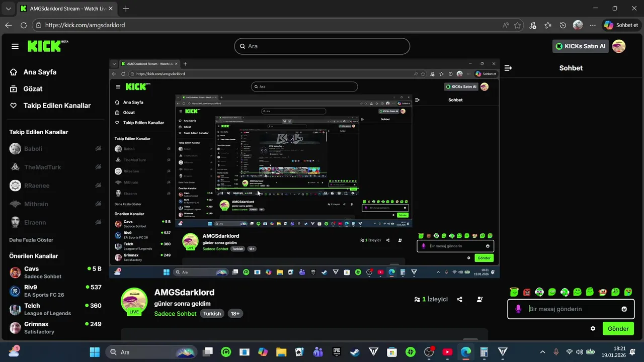
Task: Reload the page
Action: (x=24, y=25)
